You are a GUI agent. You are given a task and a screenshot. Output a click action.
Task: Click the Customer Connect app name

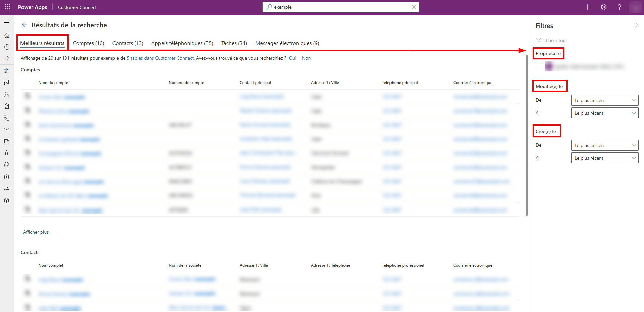click(78, 7)
